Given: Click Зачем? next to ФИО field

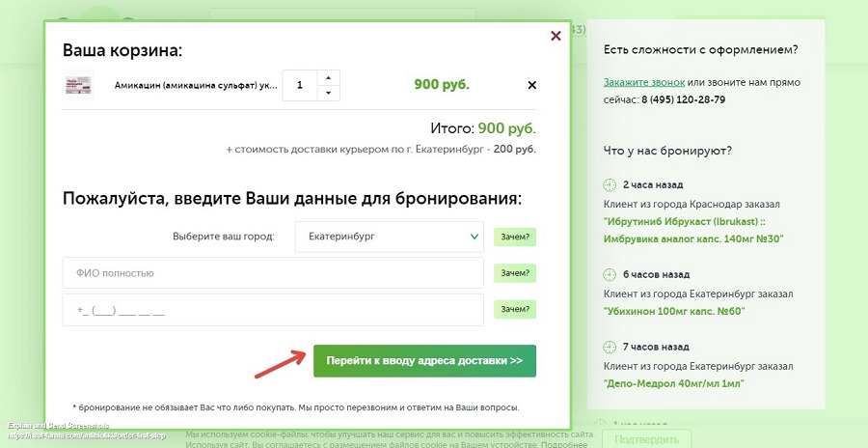Looking at the screenshot, I should [x=515, y=273].
